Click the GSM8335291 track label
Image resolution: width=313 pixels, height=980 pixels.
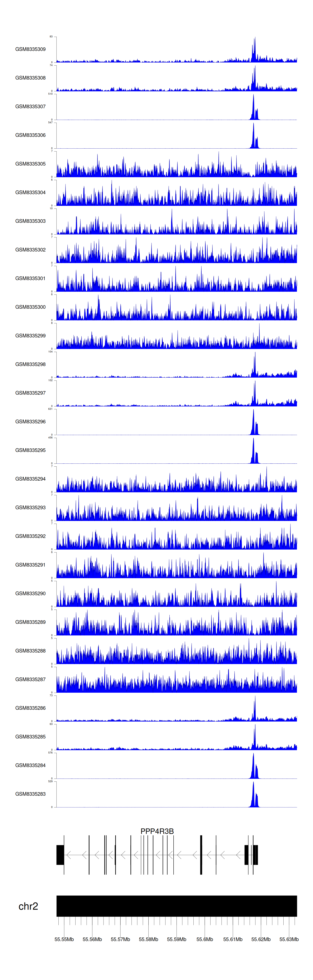click(x=30, y=565)
